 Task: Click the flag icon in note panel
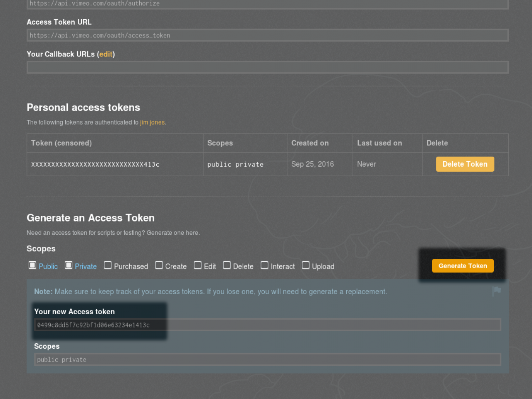[496, 291]
